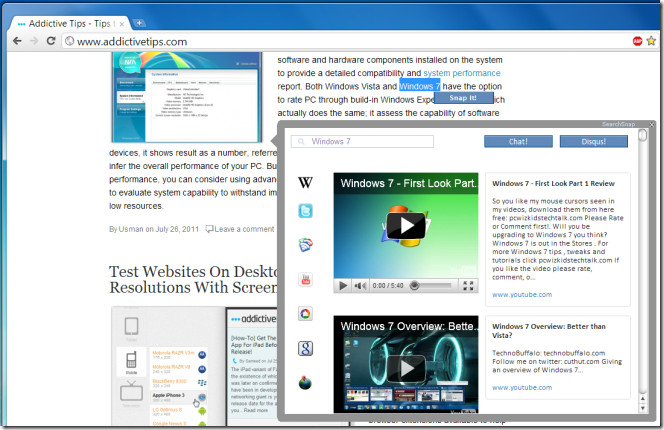This screenshot has height=430, width=664.
Task: Click the SearchSnap label in popup header
Action: (x=619, y=124)
